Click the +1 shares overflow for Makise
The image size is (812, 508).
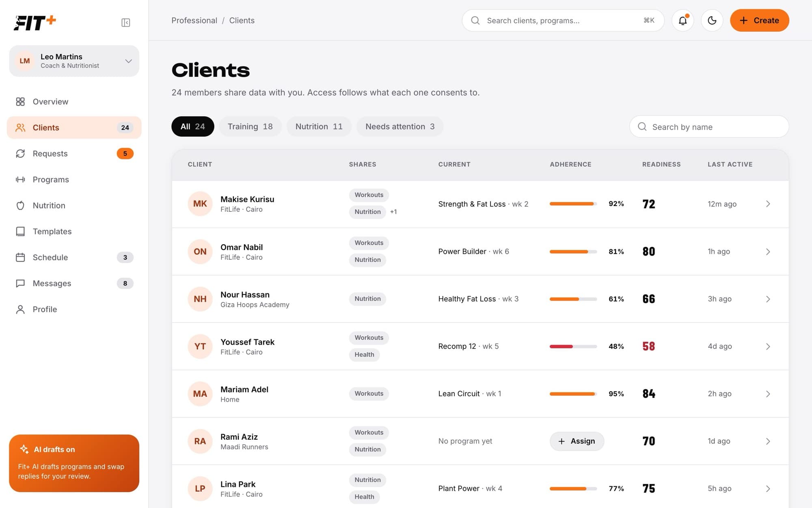tap(393, 212)
